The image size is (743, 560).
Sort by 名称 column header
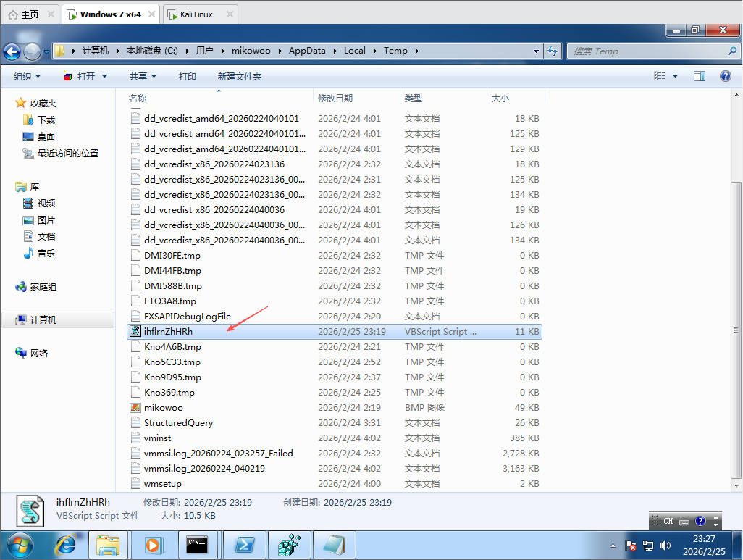pos(138,98)
